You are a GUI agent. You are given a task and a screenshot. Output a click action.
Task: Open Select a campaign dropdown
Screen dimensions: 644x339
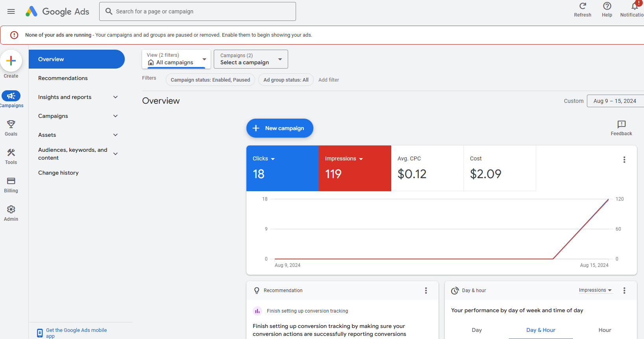pyautogui.click(x=251, y=59)
